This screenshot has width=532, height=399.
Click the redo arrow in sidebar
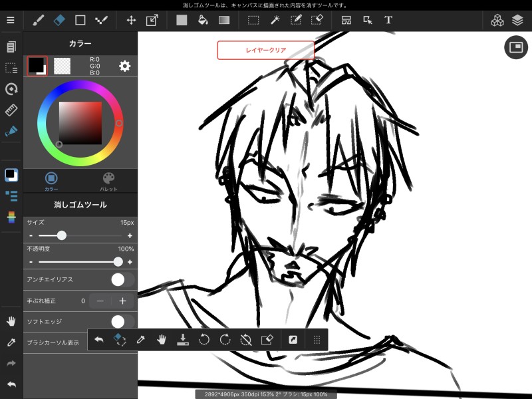pyautogui.click(x=11, y=363)
